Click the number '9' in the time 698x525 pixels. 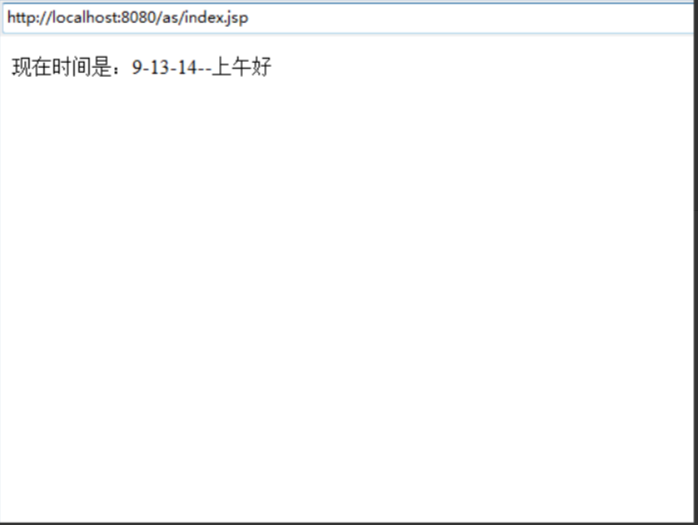[137, 68]
